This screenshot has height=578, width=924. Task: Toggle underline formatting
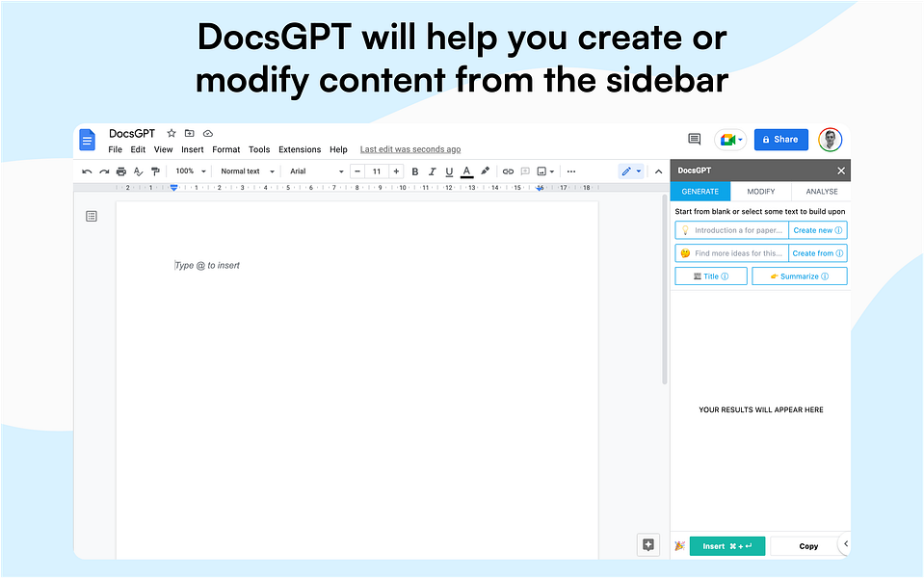click(x=449, y=171)
